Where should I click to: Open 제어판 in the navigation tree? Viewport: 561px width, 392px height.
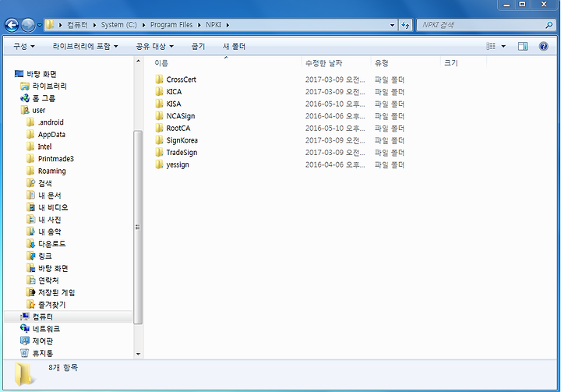pyautogui.click(x=43, y=341)
